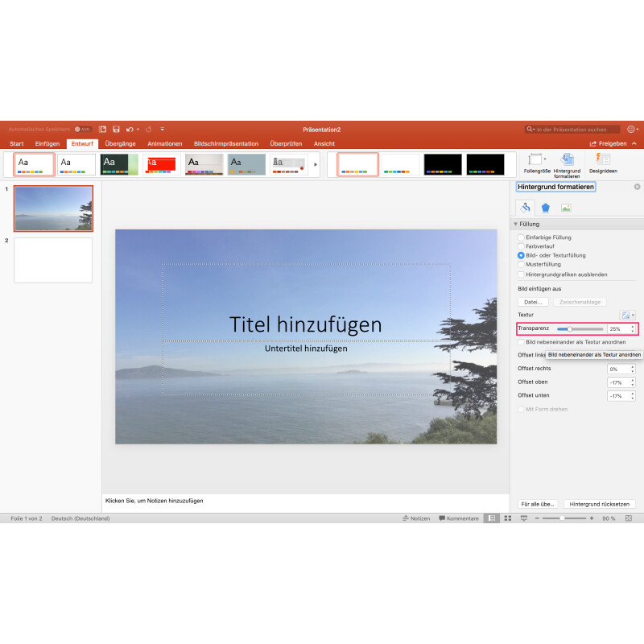Switch to the picture icon in format pane

(x=566, y=208)
